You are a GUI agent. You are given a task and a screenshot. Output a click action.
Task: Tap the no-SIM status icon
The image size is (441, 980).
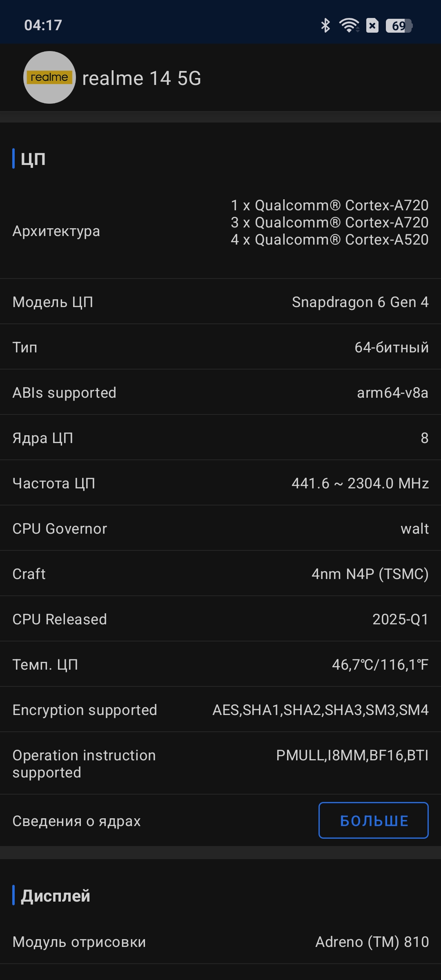372,26
